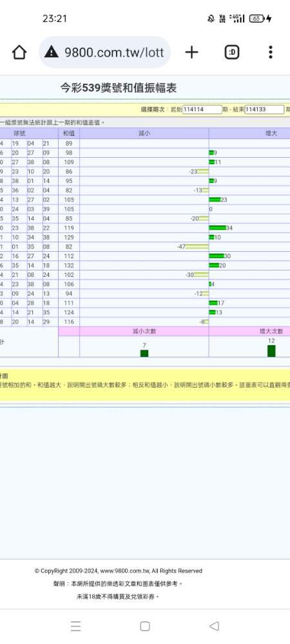Tap the decrease count bar showing 7

(x=144, y=353)
